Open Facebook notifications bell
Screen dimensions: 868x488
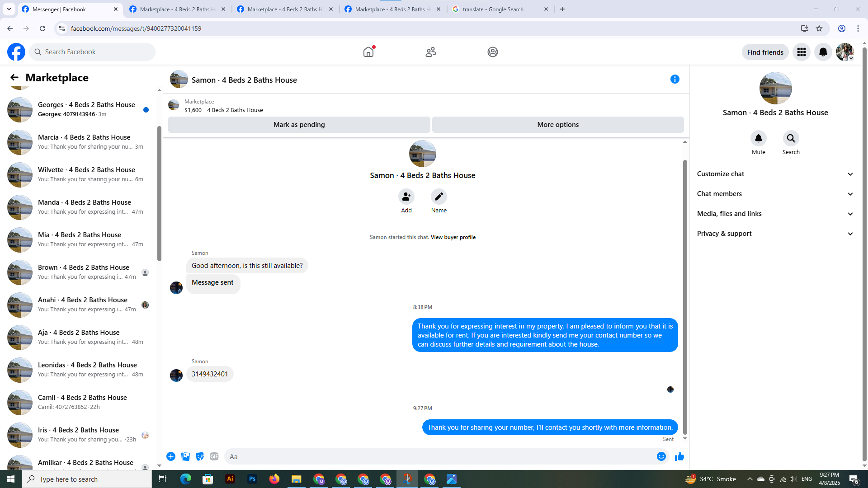[x=823, y=52]
